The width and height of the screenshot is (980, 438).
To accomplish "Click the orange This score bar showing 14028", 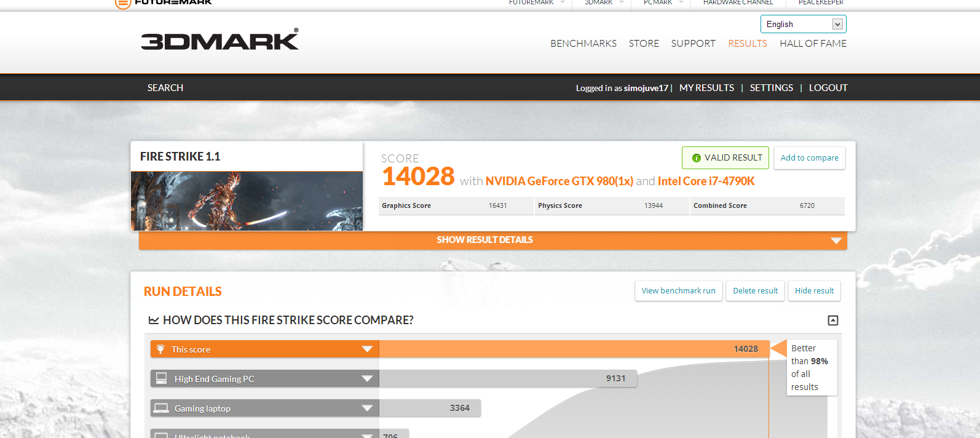I will point(574,349).
